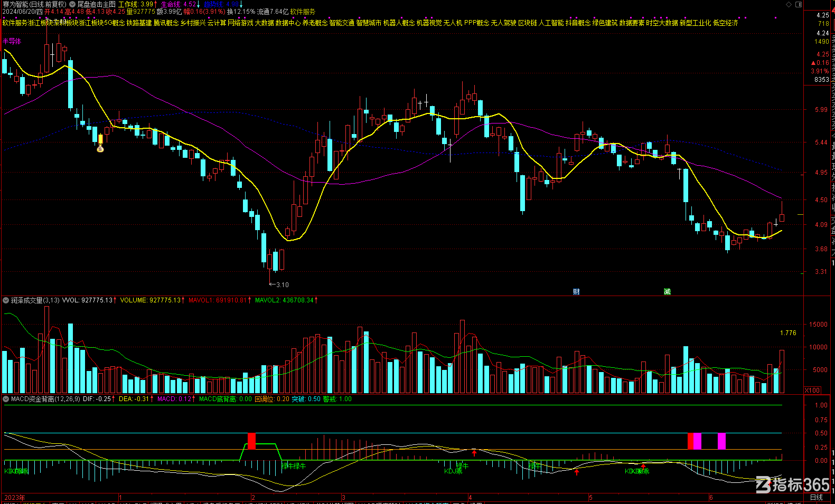Screen dimensions: 835x504
Task: Click the 尾盘追击主图 indicator name
Action: pyautogui.click(x=96, y=4)
